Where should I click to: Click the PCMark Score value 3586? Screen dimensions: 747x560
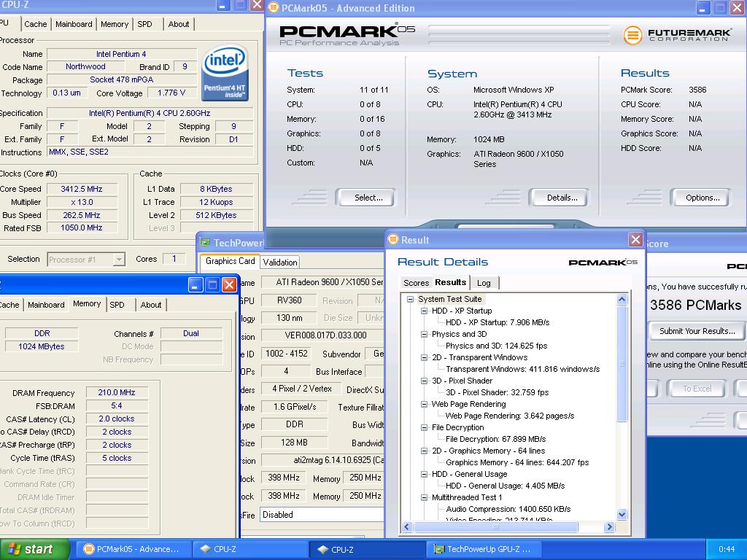click(x=697, y=90)
